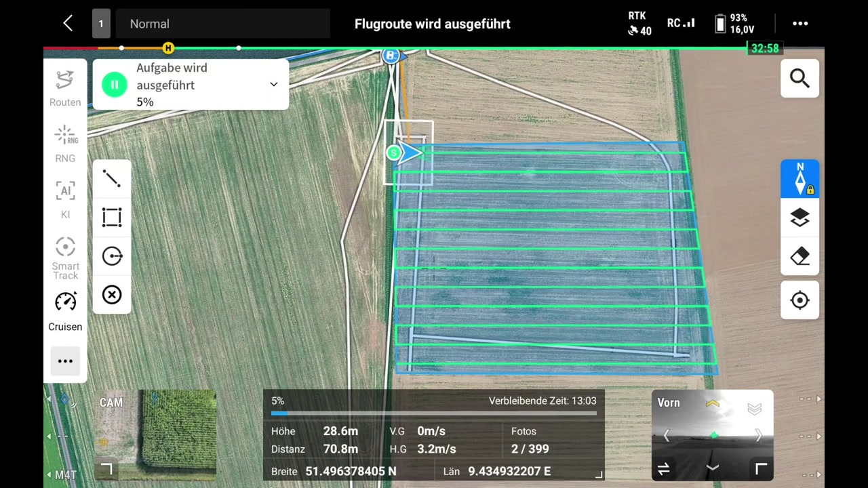Maximize the Vorn FPV window
Viewport: 868px width, 488px height.
point(761,468)
